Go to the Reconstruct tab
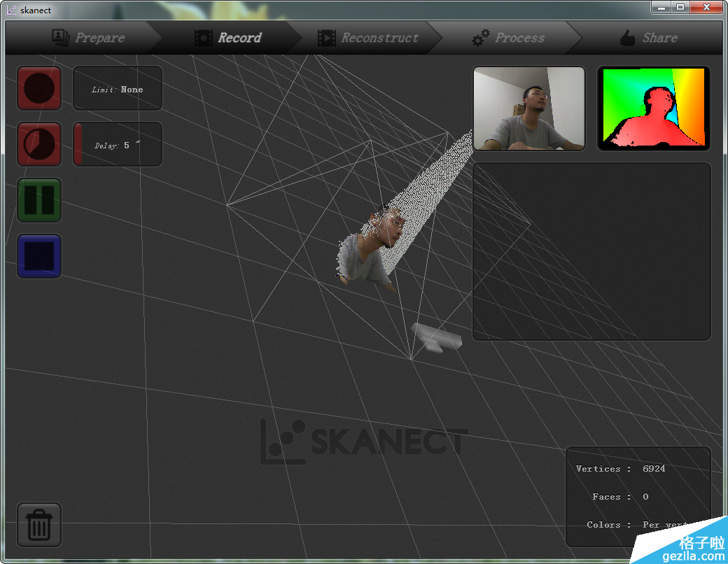Screen dimensions: 728x564 coord(368,38)
